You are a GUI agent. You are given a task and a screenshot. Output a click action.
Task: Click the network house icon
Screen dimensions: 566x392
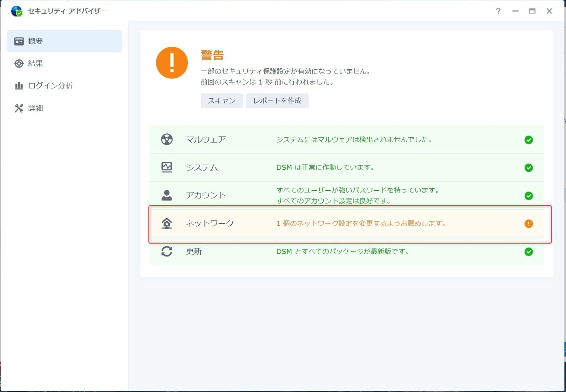[167, 223]
